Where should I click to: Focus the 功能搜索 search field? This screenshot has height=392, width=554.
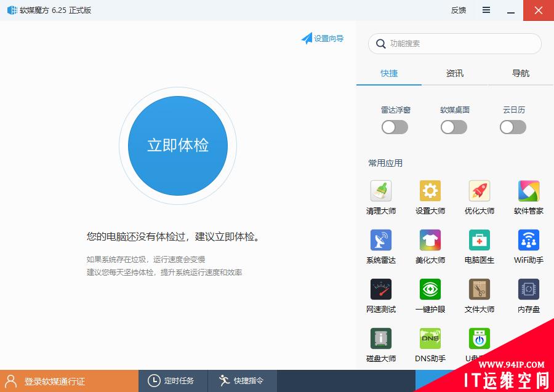455,44
